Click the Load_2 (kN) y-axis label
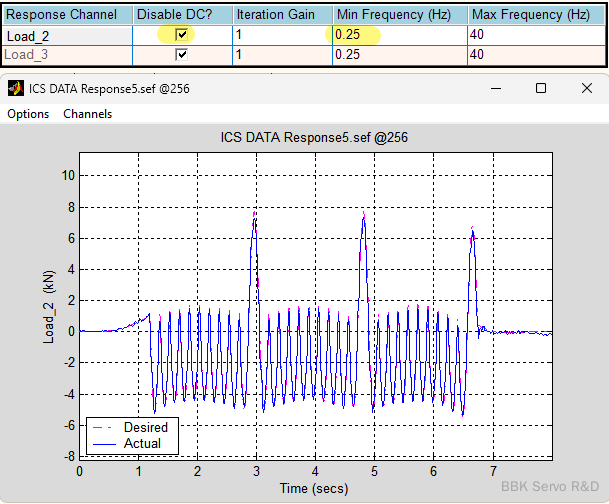Image resolution: width=609 pixels, height=504 pixels. click(48, 311)
